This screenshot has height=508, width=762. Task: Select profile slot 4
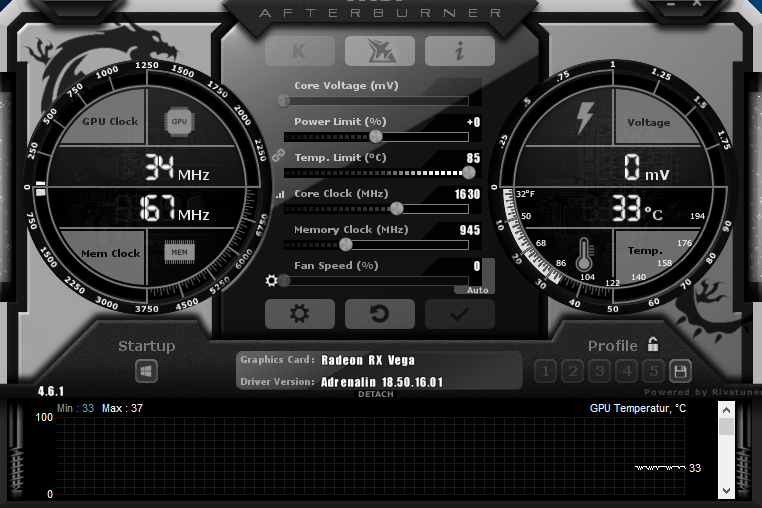[x=627, y=372]
